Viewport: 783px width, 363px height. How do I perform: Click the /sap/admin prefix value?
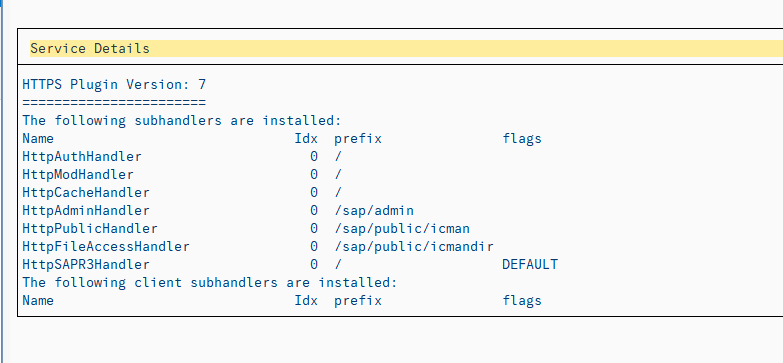pos(374,210)
